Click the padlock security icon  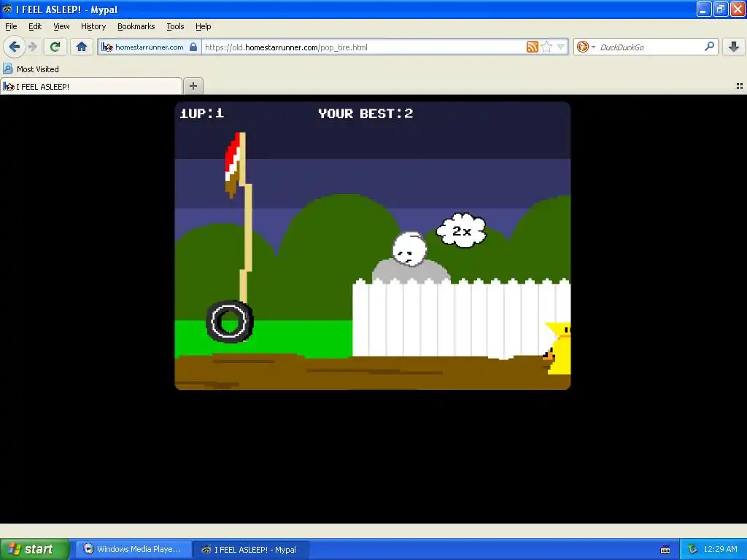[x=193, y=47]
